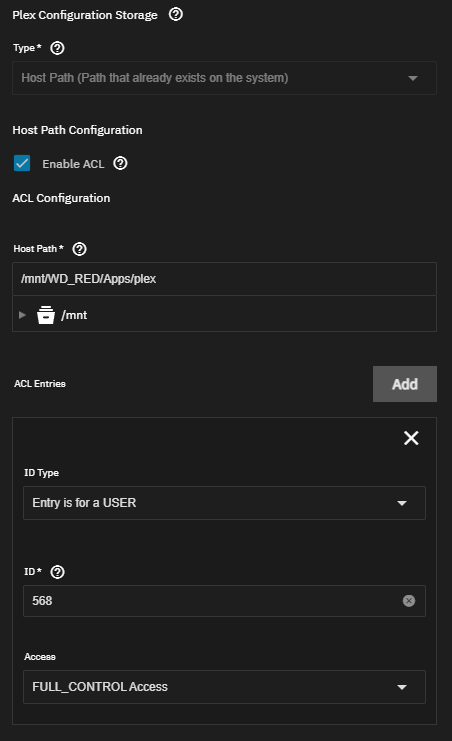Open the Access level dropdown
The width and height of the screenshot is (452, 741).
click(x=224, y=687)
